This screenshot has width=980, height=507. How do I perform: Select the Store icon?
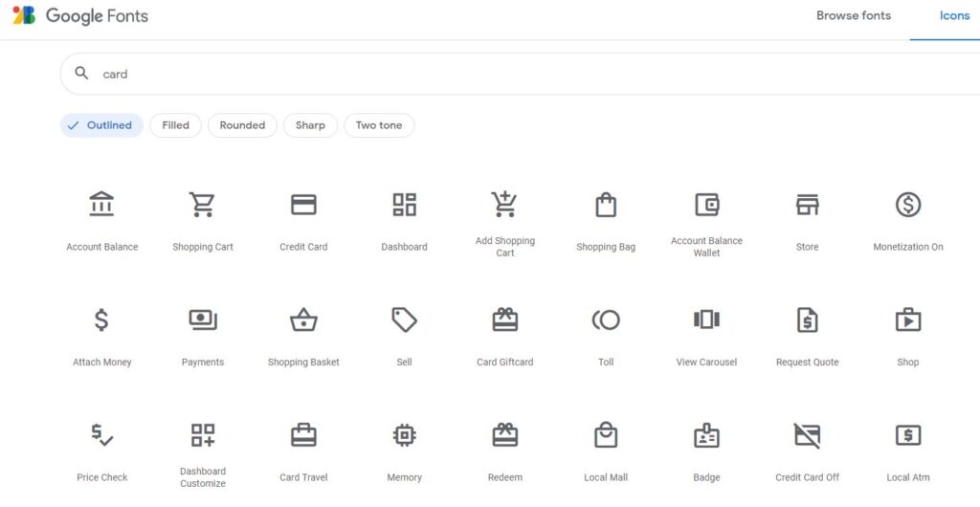808,204
